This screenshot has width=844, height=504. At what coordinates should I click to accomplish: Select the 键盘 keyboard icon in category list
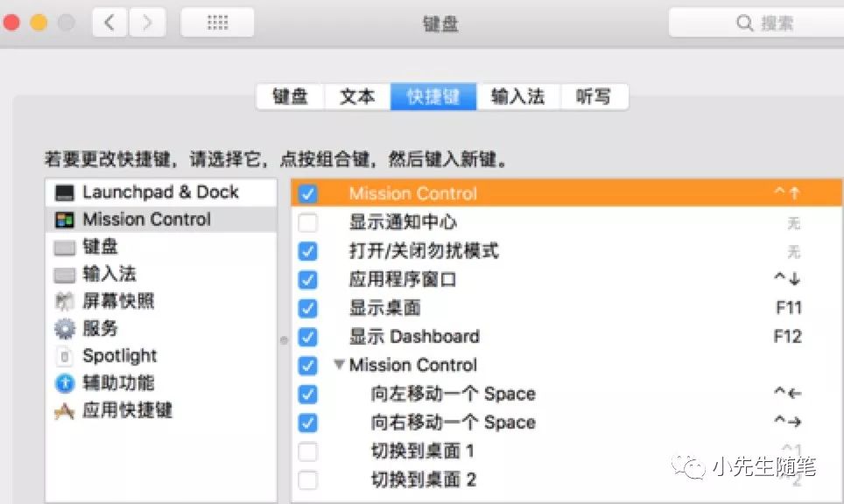[65, 248]
